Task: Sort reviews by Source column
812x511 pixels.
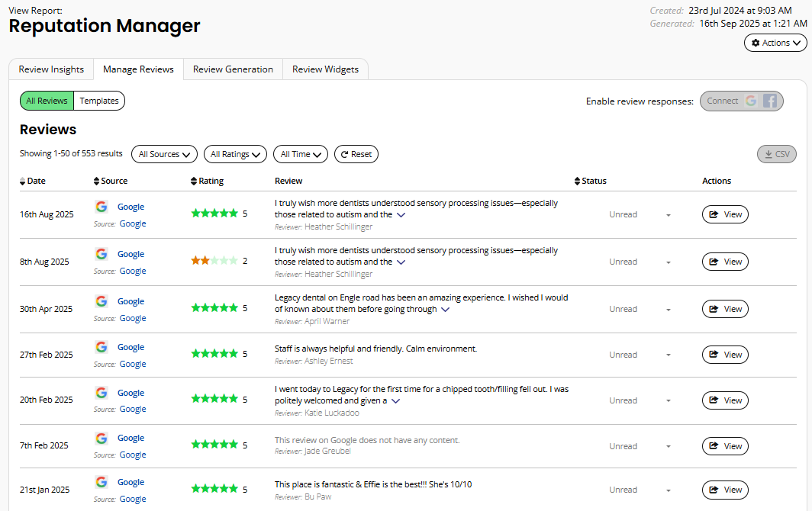Action: tap(111, 181)
